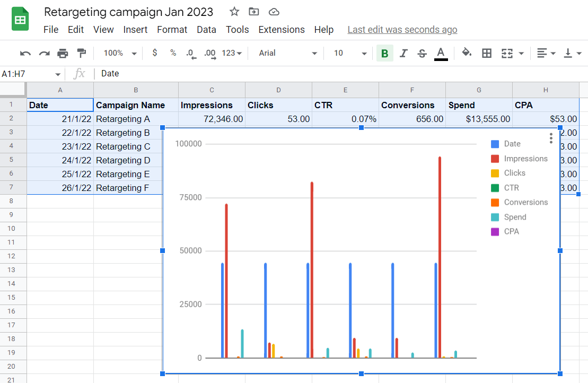
Task: Apply strikethrough formatting
Action: click(422, 53)
